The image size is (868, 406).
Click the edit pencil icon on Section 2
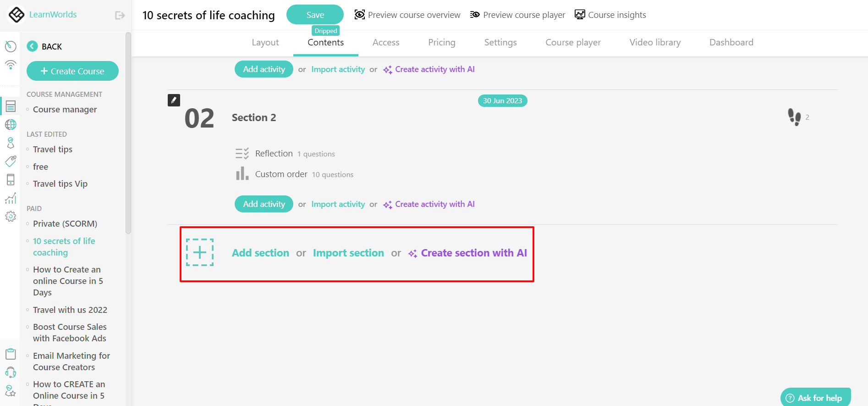(x=174, y=100)
